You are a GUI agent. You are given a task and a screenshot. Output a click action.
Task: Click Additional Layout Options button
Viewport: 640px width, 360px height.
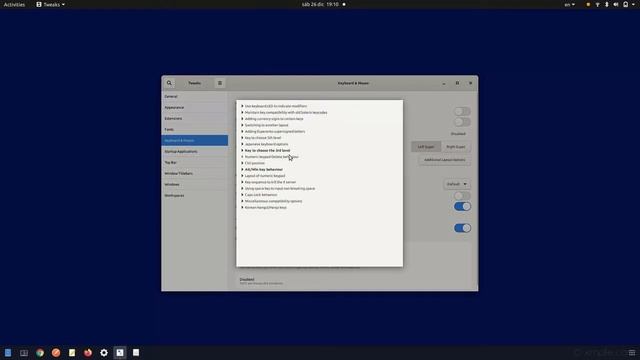coord(444,160)
